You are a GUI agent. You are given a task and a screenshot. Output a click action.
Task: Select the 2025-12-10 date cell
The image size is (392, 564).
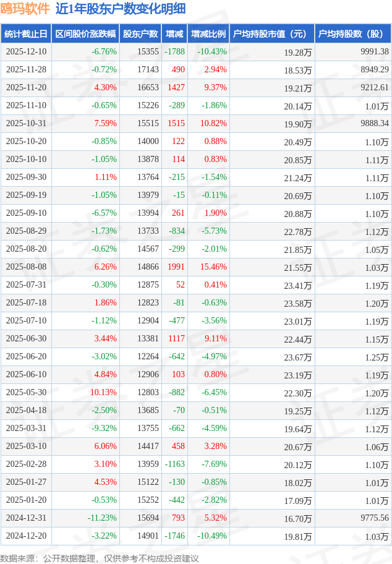(26, 52)
